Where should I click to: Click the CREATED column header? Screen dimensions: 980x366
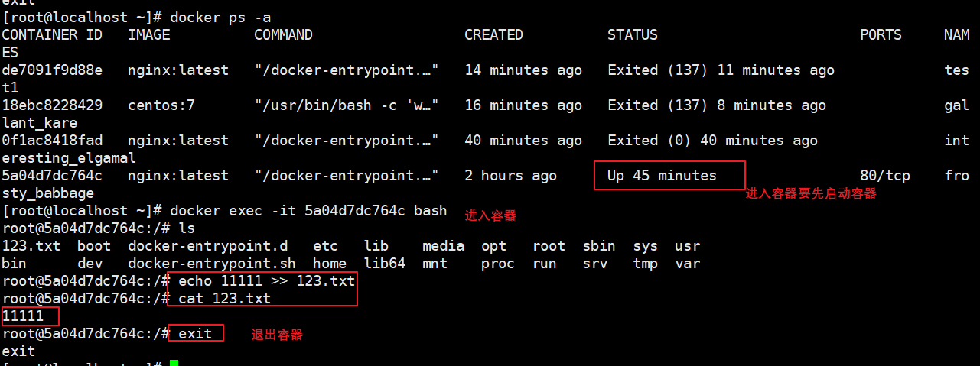[x=493, y=34]
